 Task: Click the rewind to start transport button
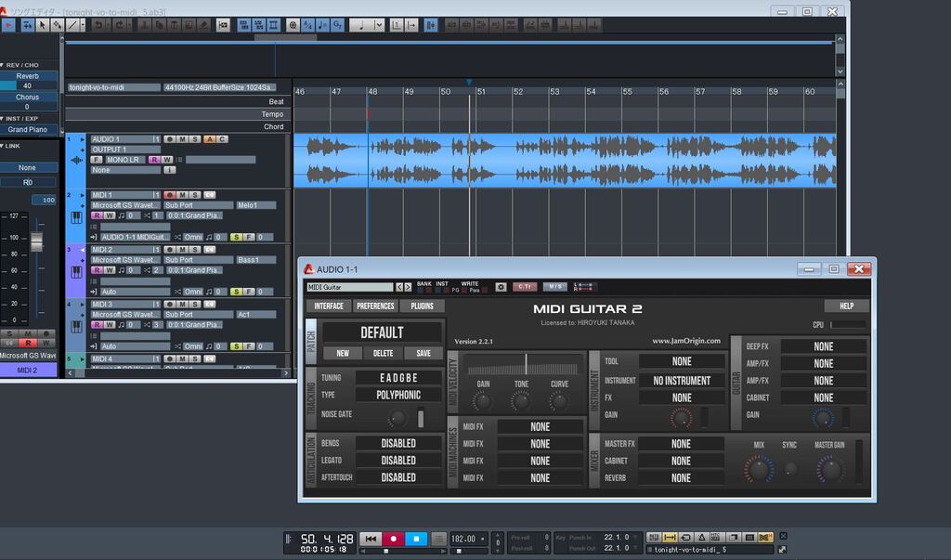371,539
